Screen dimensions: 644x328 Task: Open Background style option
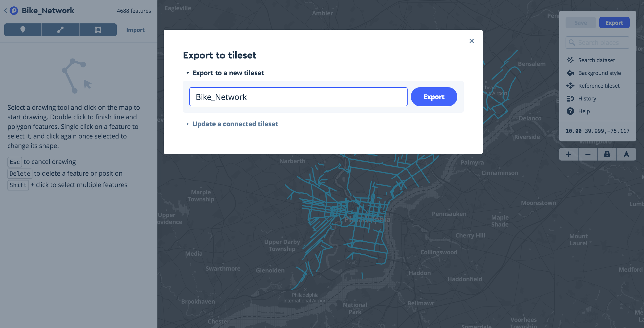point(599,73)
